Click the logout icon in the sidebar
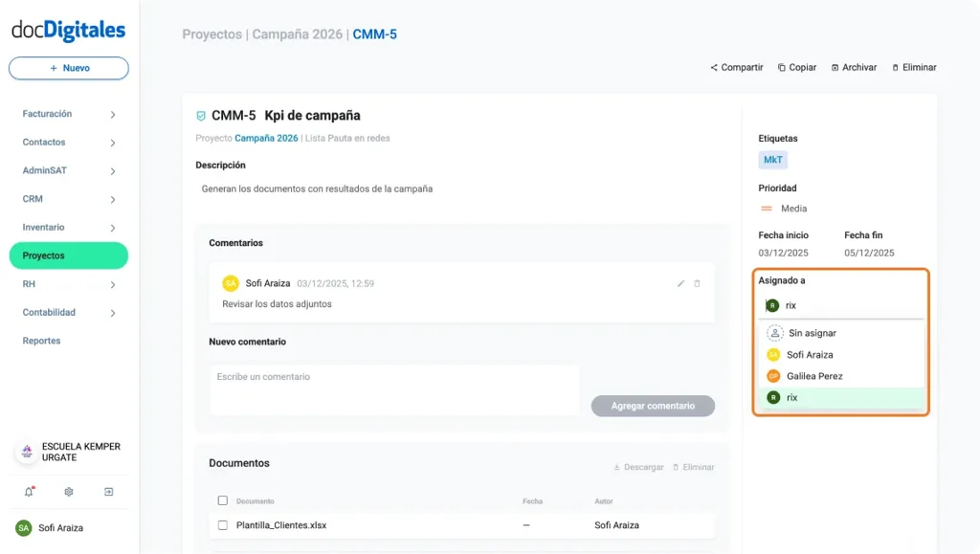This screenshot has width=980, height=554. 109,491
